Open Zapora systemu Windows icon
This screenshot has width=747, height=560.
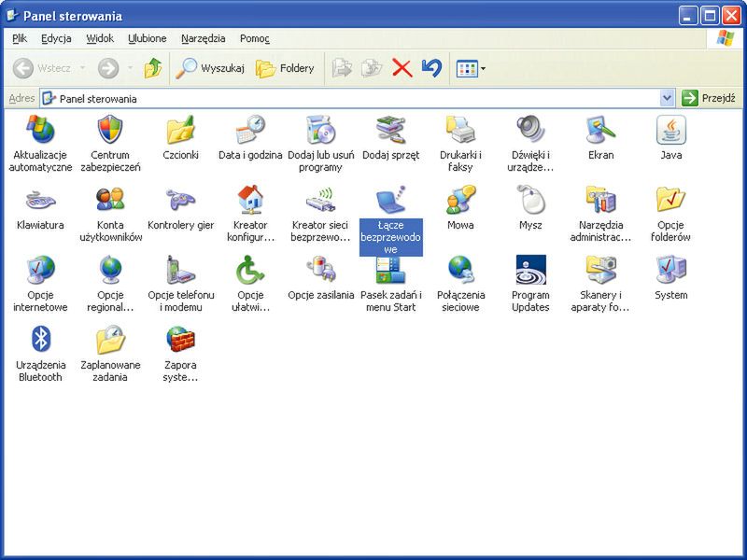click(x=180, y=353)
